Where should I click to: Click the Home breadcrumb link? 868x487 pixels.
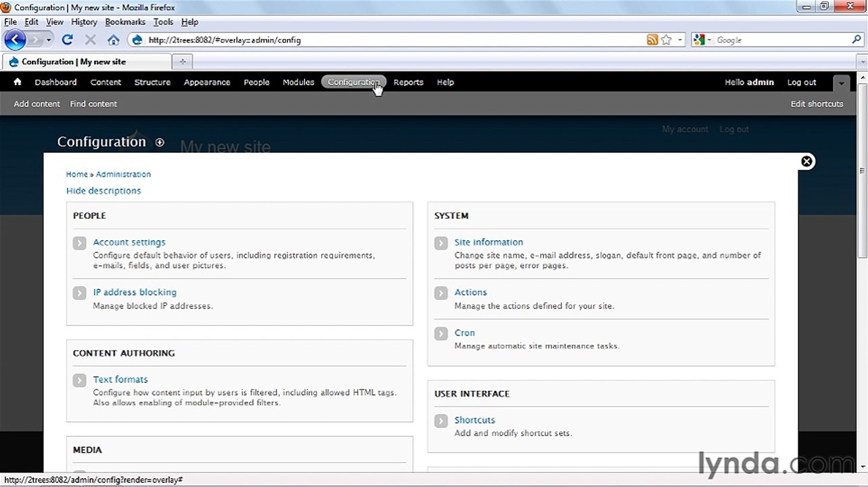[77, 174]
